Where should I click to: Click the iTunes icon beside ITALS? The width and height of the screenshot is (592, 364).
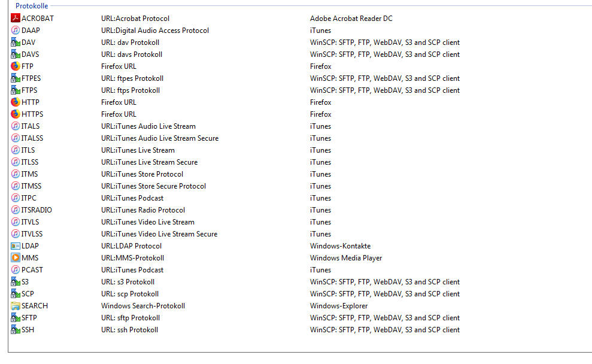[16, 126]
